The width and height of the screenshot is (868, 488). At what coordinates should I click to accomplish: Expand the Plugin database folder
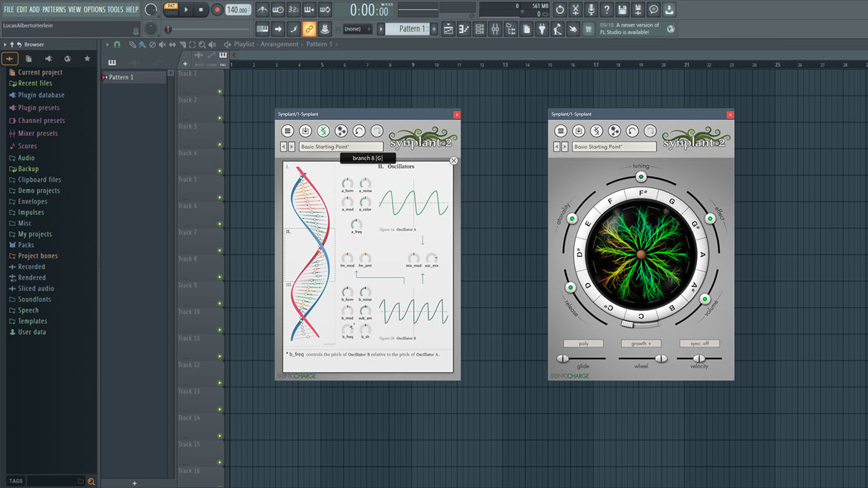[x=41, y=95]
